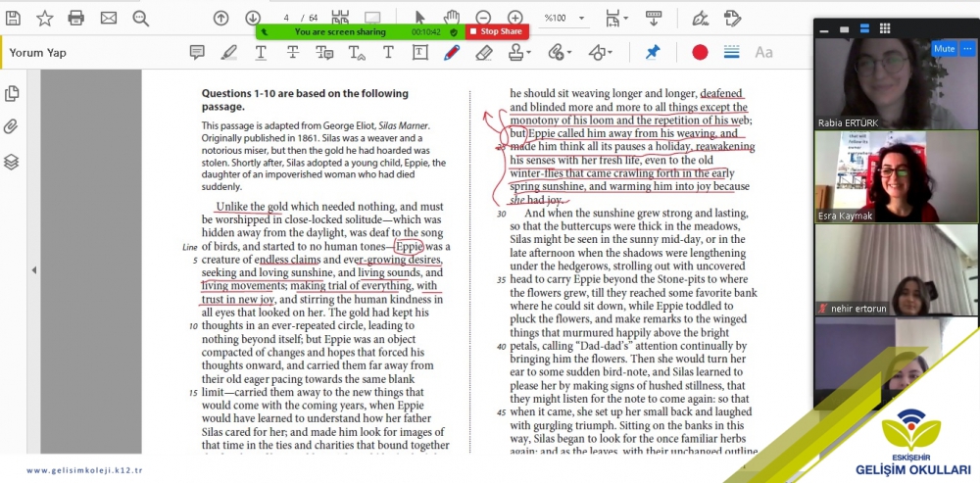980x483 pixels.
Task: Open the fit page options dropdown
Action: pyautogui.click(x=616, y=18)
